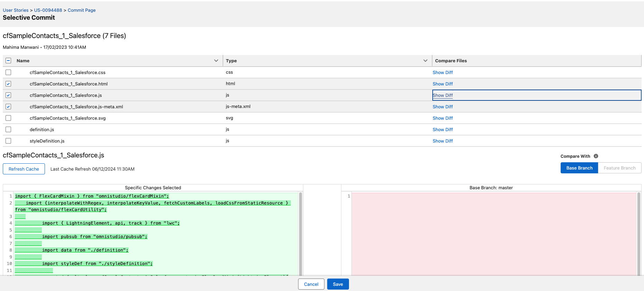This screenshot has height=291, width=644.
Task: Click the Refresh Cache button
Action: 24,169
